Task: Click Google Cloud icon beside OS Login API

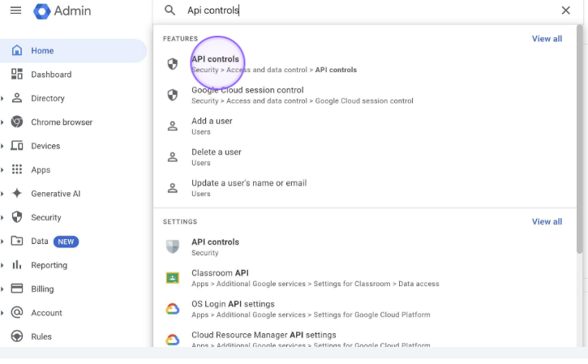Action: click(x=173, y=309)
